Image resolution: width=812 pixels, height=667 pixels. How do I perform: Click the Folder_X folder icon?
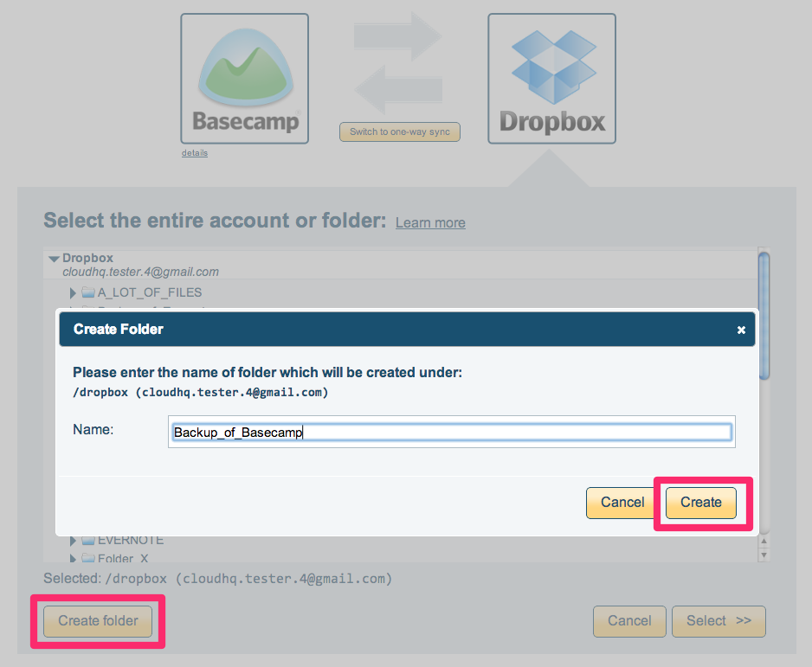click(88, 559)
